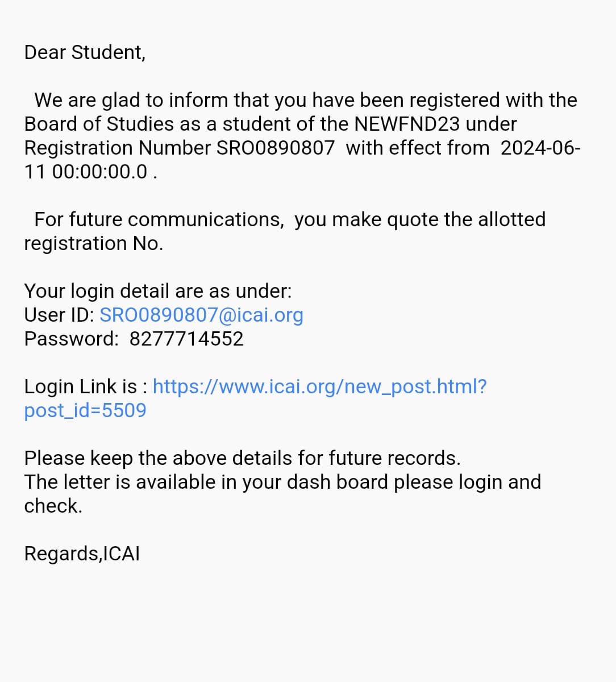Click "The letter is available" sentence

(x=282, y=482)
